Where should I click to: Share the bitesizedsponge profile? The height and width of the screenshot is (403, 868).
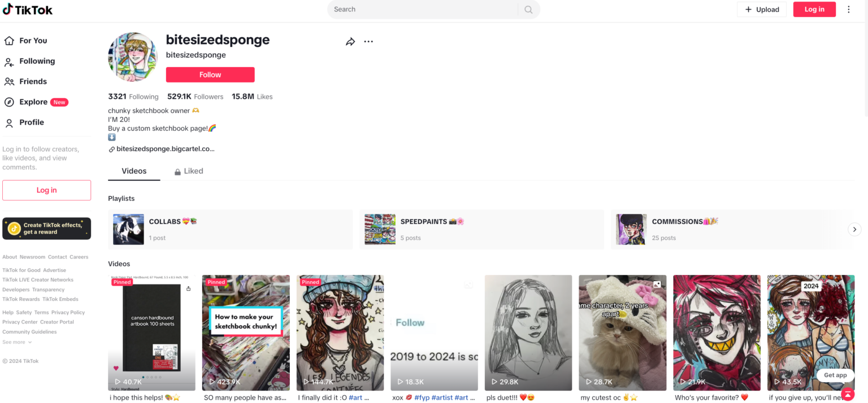coord(350,41)
